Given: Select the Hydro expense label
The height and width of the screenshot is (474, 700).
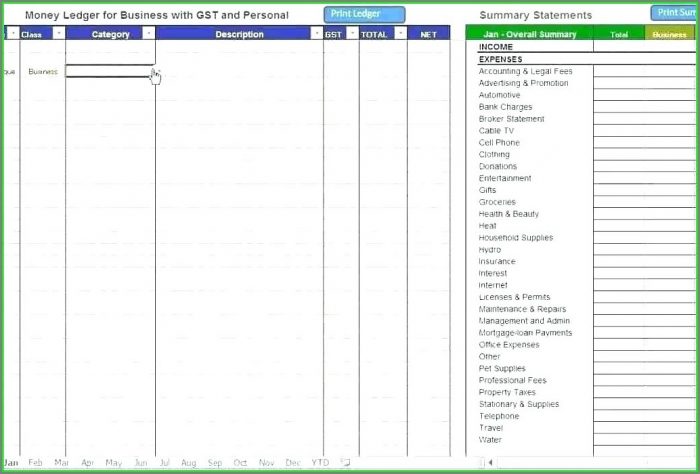Looking at the screenshot, I should (x=489, y=249).
